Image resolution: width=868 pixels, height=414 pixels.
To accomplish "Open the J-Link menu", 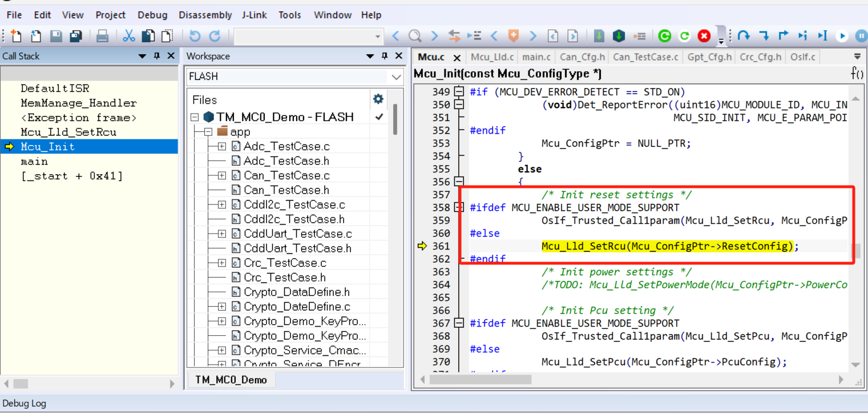I will 254,15.
